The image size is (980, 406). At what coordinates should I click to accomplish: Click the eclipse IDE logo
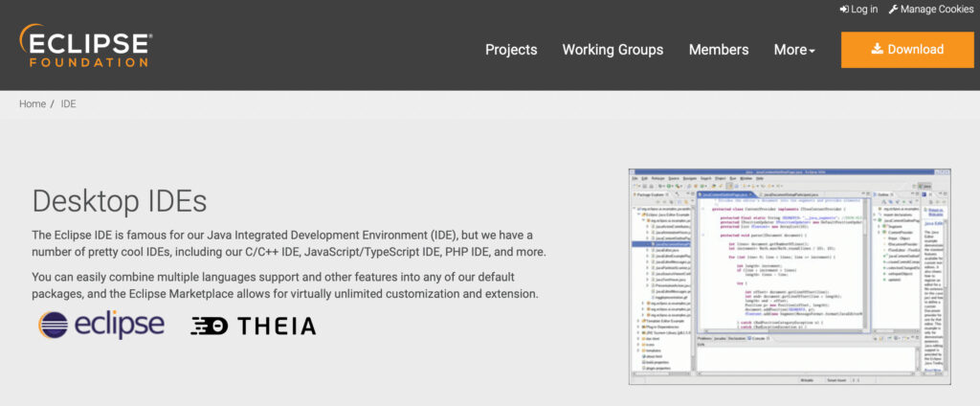click(x=101, y=326)
